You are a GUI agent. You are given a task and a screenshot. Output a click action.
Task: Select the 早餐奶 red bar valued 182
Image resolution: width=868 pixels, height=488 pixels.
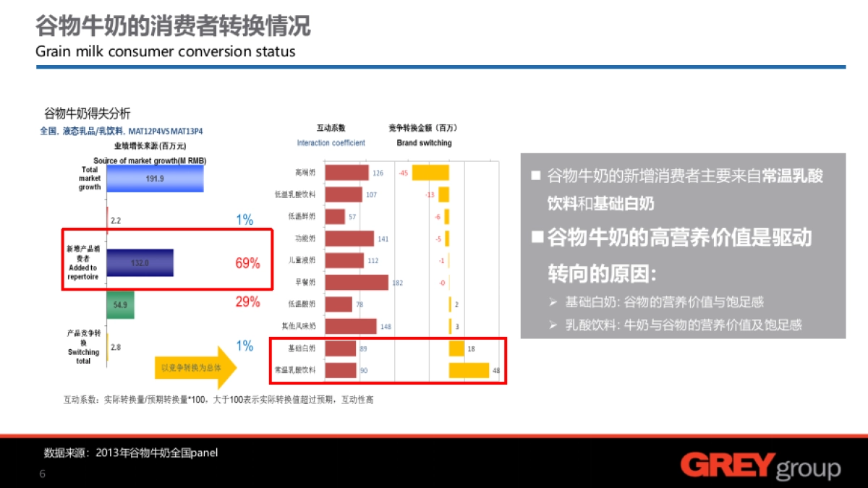357,283
